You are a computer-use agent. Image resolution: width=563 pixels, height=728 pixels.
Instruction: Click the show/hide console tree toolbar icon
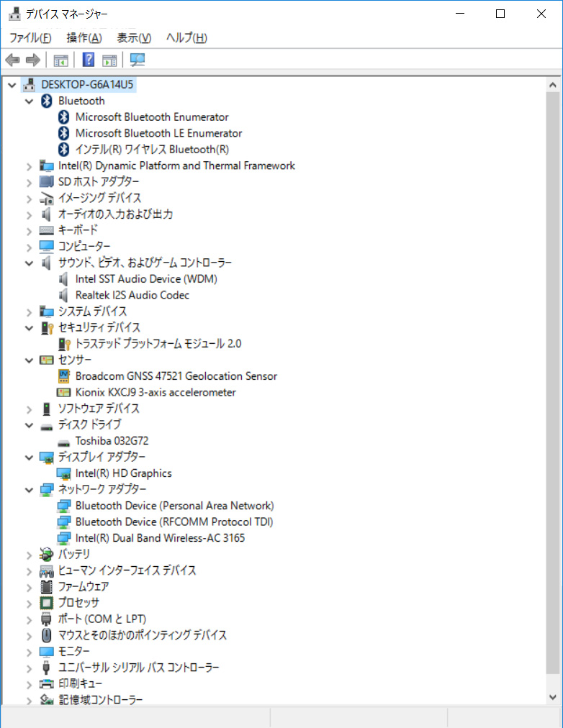61,60
